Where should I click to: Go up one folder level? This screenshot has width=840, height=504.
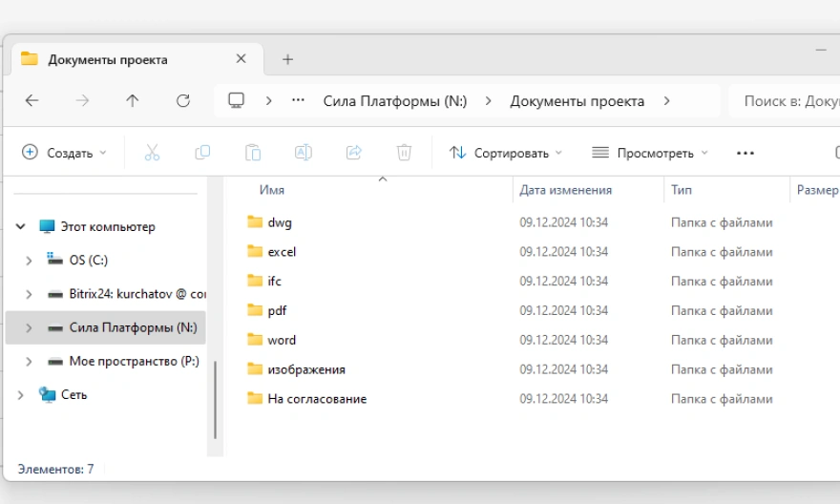133,100
